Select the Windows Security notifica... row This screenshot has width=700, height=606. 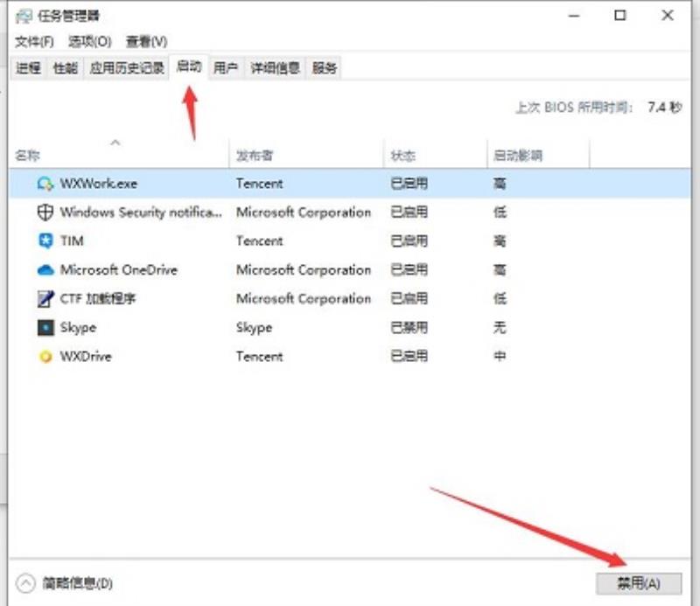(x=349, y=212)
